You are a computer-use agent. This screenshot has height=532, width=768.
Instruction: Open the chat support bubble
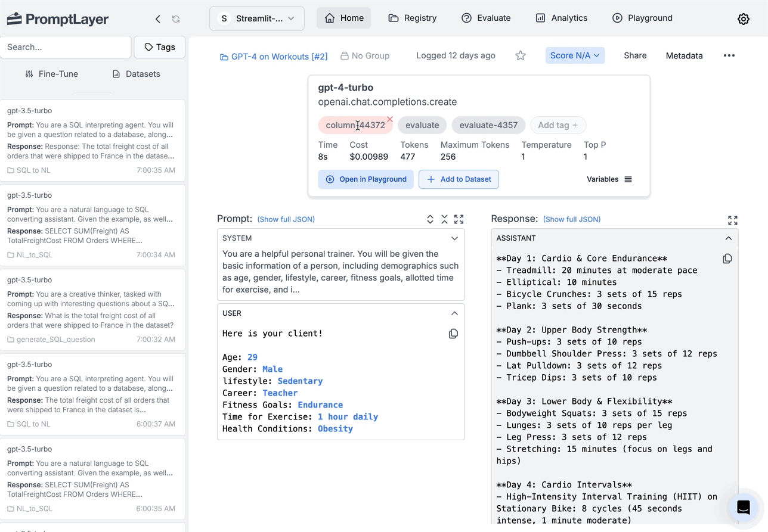743,507
